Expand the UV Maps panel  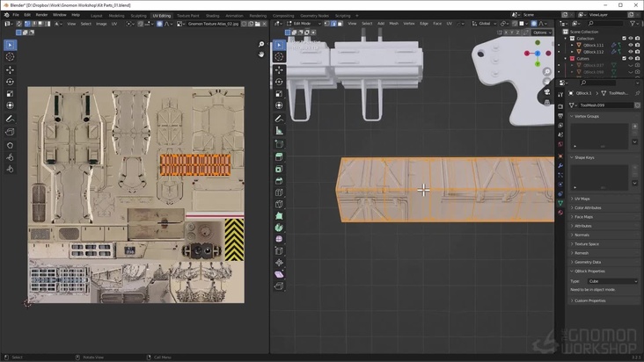click(x=582, y=199)
